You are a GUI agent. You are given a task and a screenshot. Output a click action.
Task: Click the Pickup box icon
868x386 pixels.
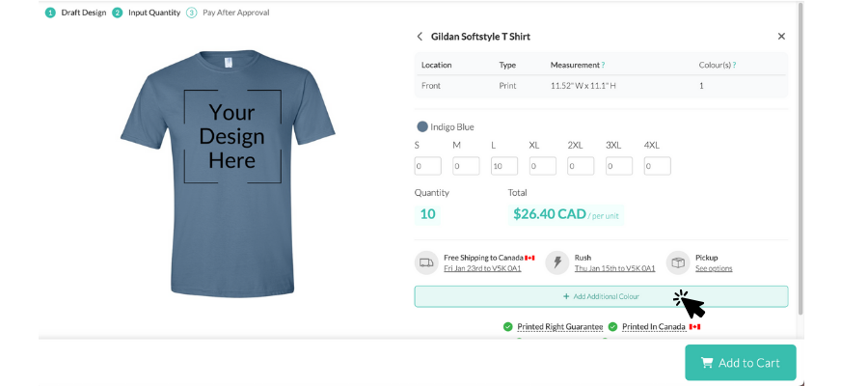point(678,262)
